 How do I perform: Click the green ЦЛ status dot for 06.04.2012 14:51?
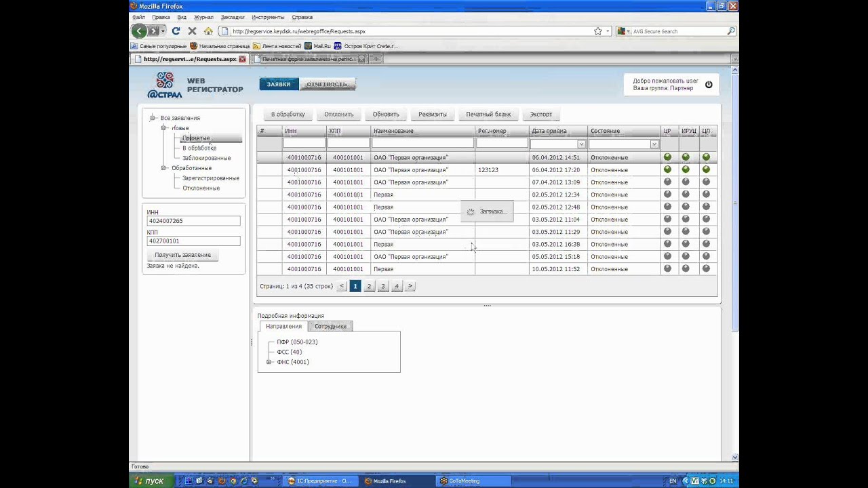[x=706, y=157]
